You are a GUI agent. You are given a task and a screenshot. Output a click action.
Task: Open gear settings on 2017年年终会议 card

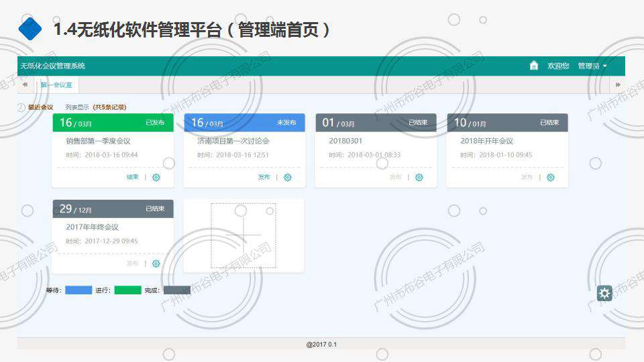click(x=156, y=263)
